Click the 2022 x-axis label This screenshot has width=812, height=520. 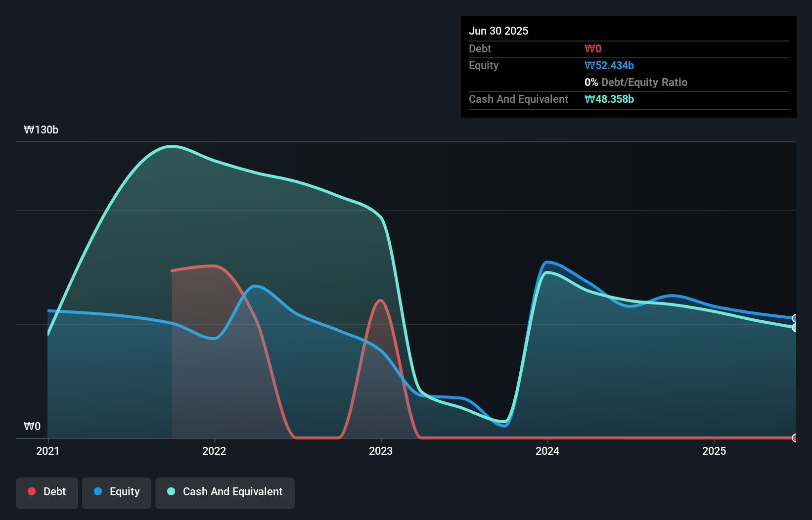click(x=214, y=451)
